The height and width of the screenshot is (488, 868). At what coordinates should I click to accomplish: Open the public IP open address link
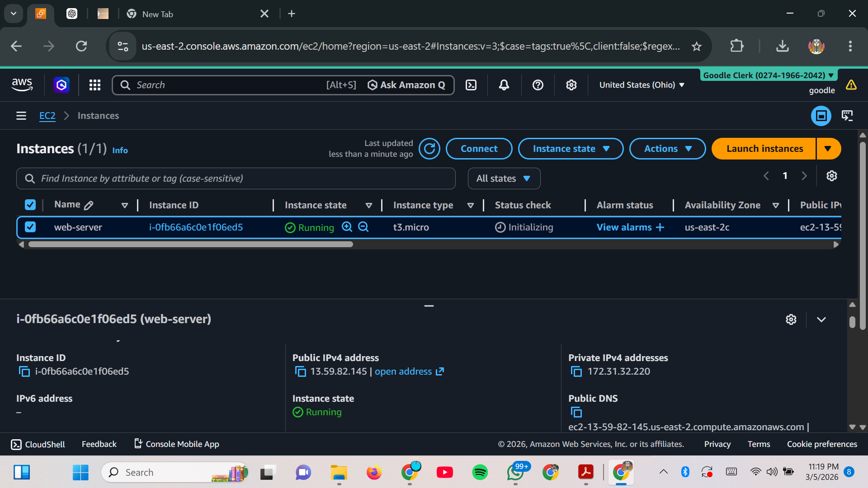409,371
